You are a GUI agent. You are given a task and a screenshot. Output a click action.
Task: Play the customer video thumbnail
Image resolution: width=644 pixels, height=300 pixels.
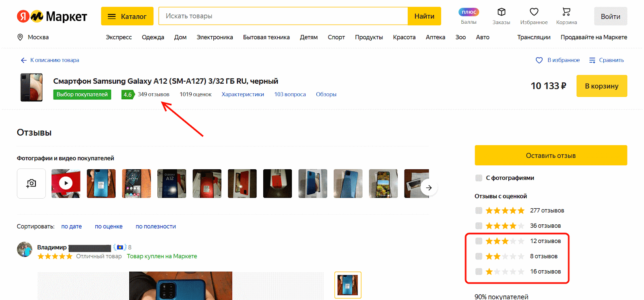(x=66, y=183)
